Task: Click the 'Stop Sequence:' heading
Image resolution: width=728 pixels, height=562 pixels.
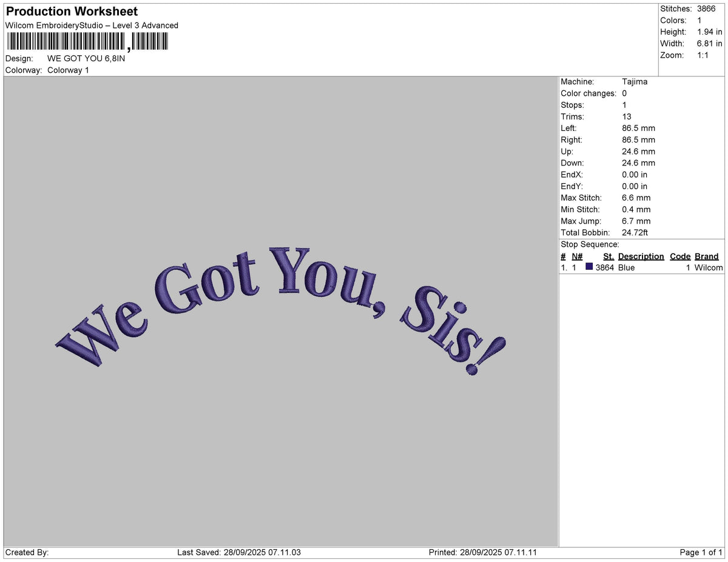Action: [590, 244]
